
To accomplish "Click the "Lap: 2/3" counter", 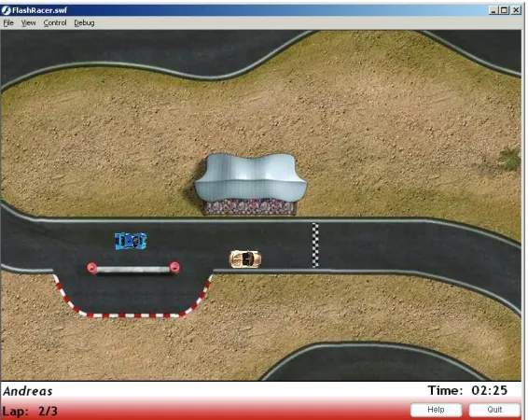I will tap(30, 412).
